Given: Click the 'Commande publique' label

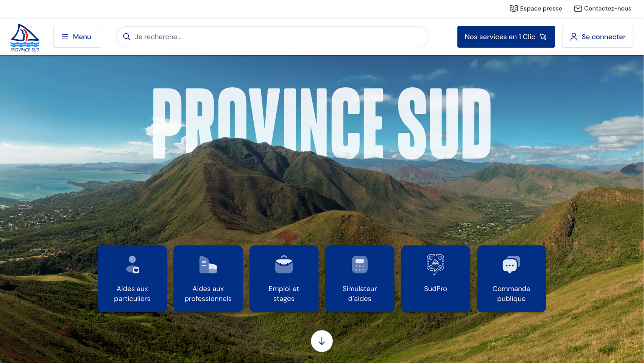Looking at the screenshot, I should coord(511,293).
